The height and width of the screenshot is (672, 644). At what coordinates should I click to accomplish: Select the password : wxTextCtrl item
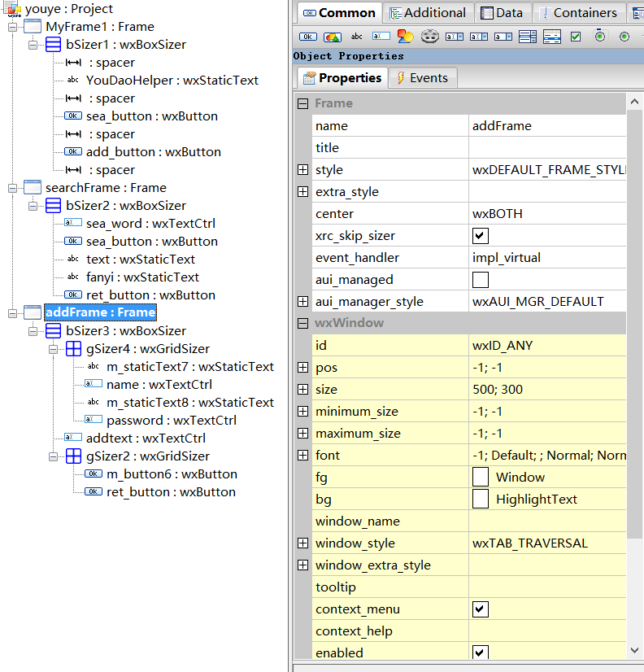172,421
